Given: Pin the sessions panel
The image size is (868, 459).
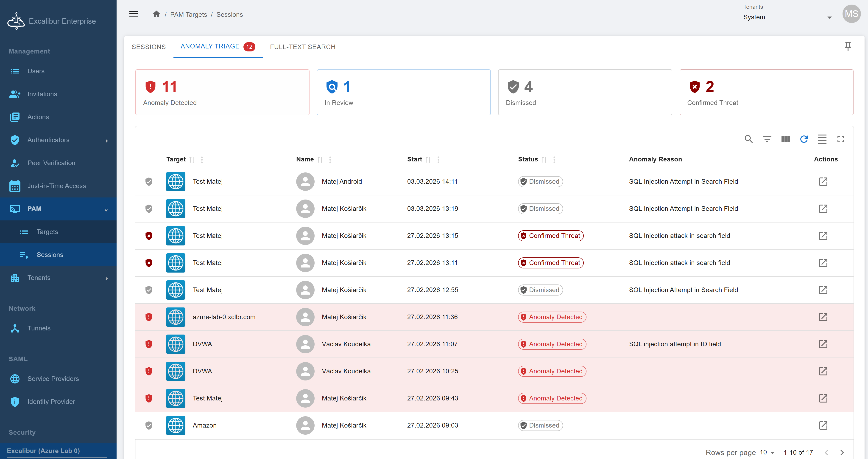Looking at the screenshot, I should pos(848,47).
